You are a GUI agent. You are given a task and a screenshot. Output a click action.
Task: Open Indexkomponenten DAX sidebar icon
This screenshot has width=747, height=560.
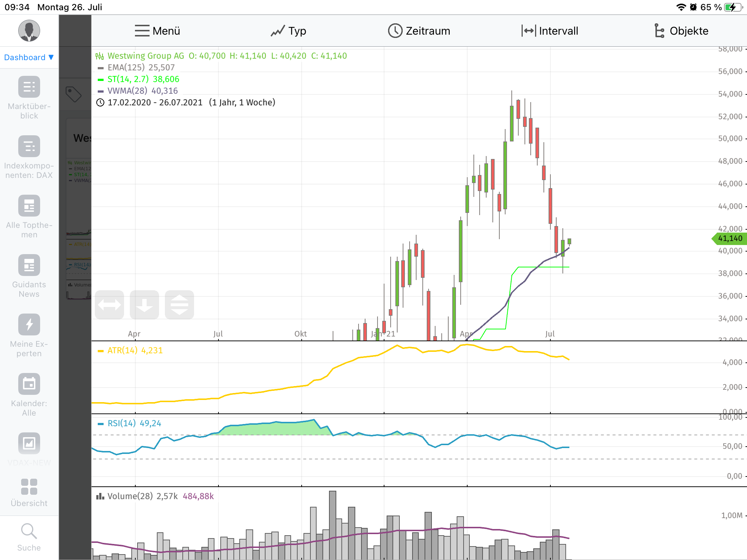tap(29, 146)
